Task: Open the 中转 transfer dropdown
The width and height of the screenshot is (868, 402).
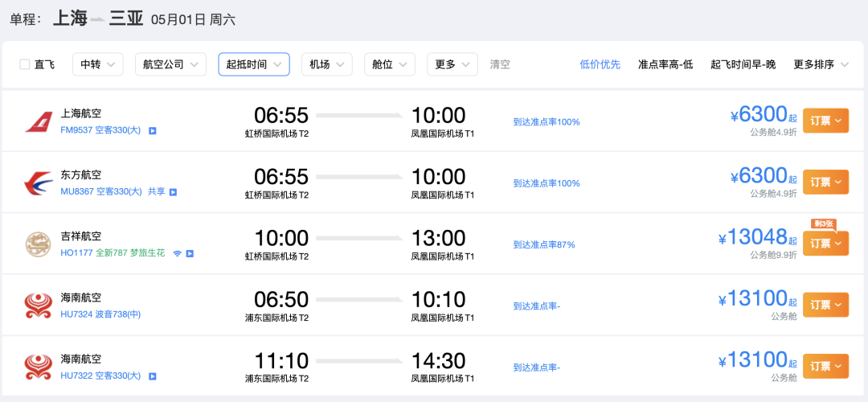Action: click(98, 64)
